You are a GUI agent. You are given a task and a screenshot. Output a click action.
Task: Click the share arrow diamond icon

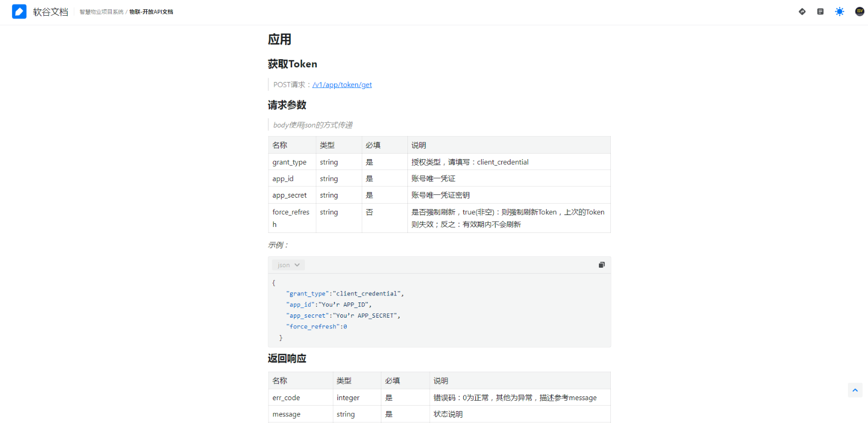(802, 11)
